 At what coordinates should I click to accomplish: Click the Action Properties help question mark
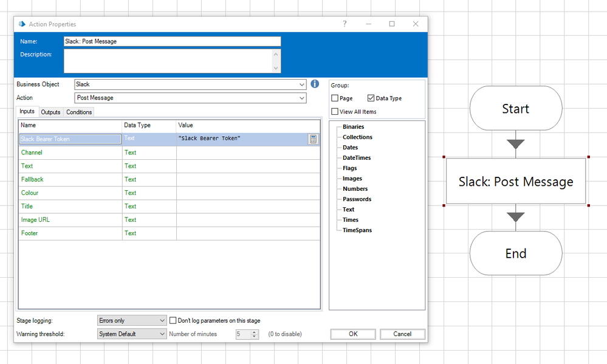(345, 24)
